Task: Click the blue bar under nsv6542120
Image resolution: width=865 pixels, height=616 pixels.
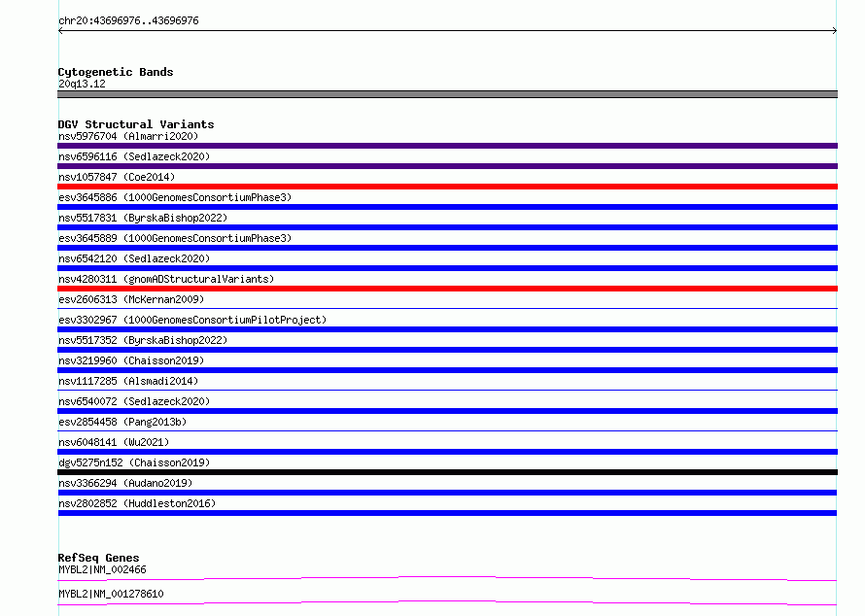Action: point(447,268)
